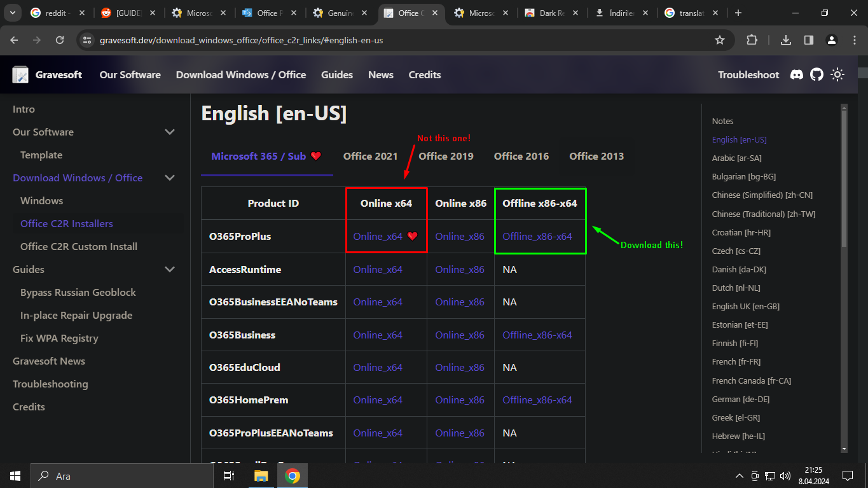Toggle Chrome side panel icon

coord(809,40)
